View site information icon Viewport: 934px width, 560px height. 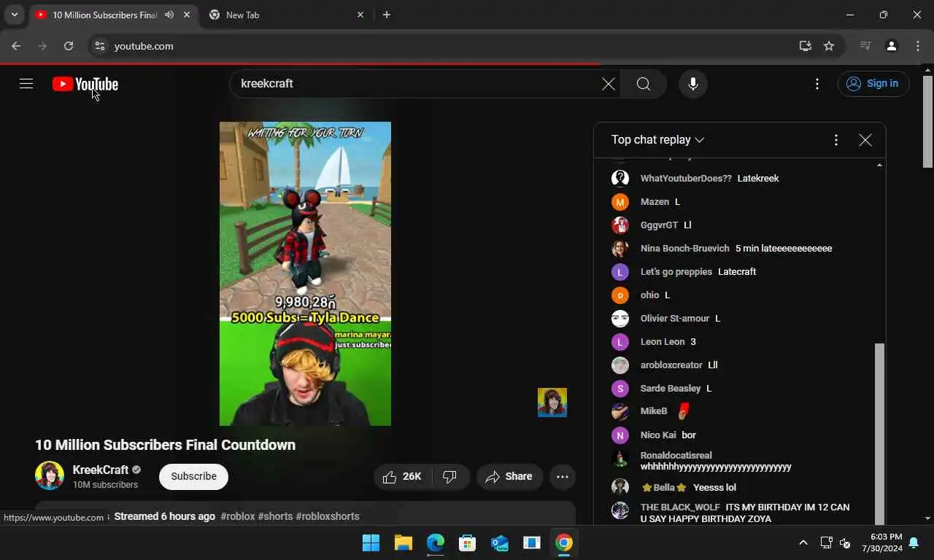[x=100, y=46]
